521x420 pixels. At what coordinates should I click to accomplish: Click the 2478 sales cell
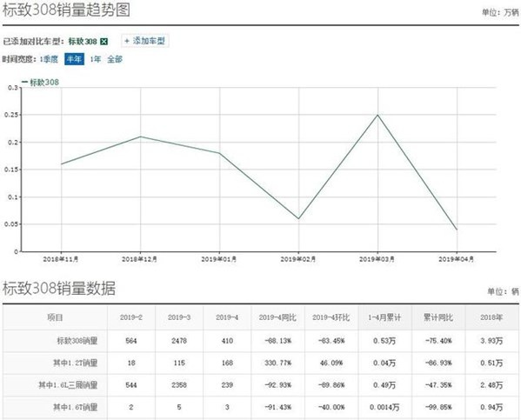(179, 341)
